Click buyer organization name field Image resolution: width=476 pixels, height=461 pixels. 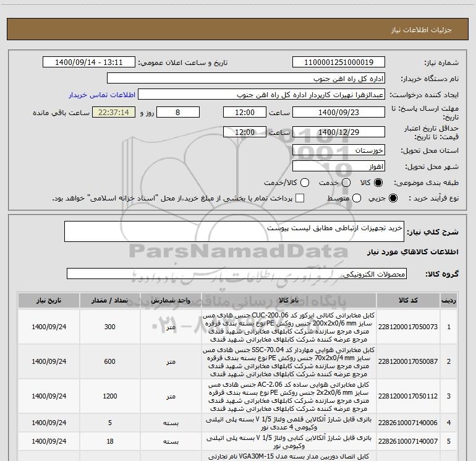pyautogui.click(x=246, y=78)
